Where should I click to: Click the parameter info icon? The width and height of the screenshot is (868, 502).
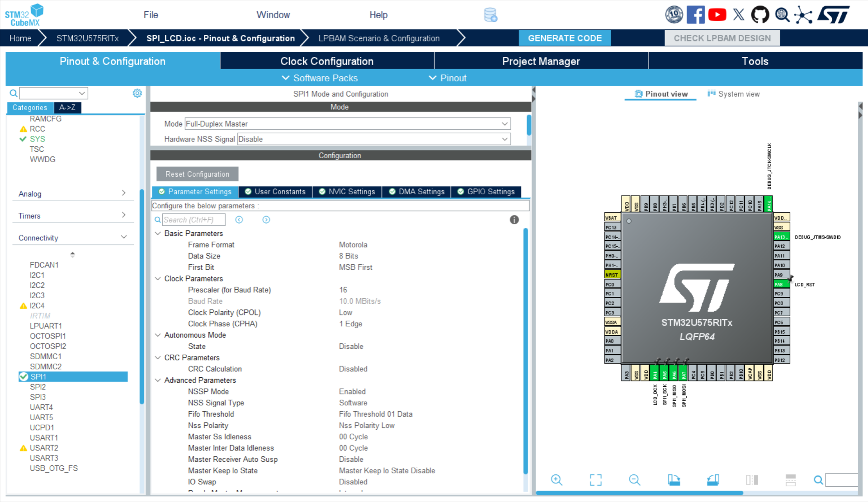click(514, 220)
